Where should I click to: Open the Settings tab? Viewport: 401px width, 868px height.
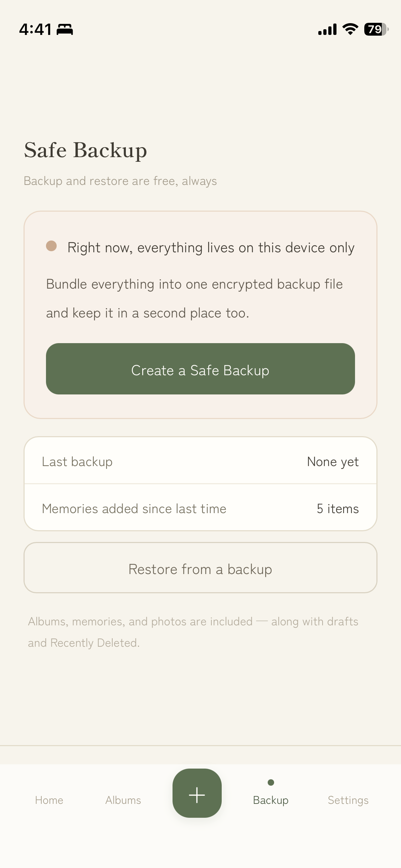coord(348,800)
